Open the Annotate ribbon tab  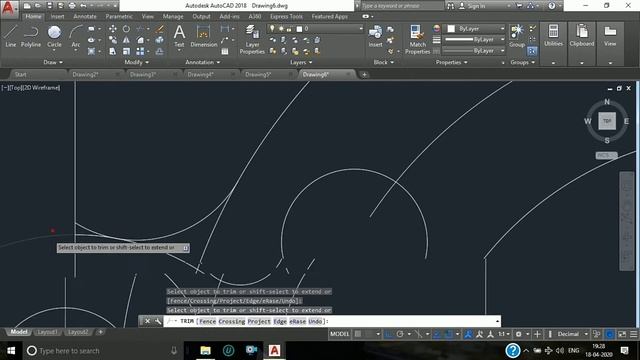[x=84, y=16]
